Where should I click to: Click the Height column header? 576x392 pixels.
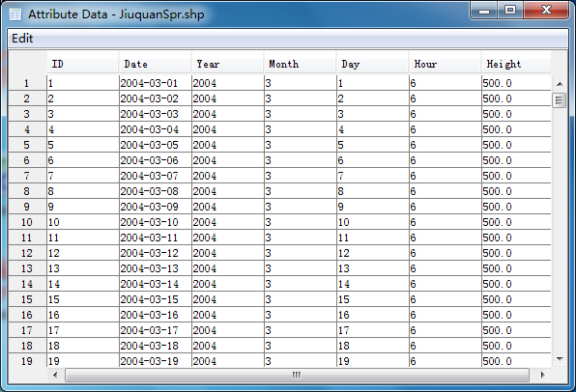pos(516,64)
